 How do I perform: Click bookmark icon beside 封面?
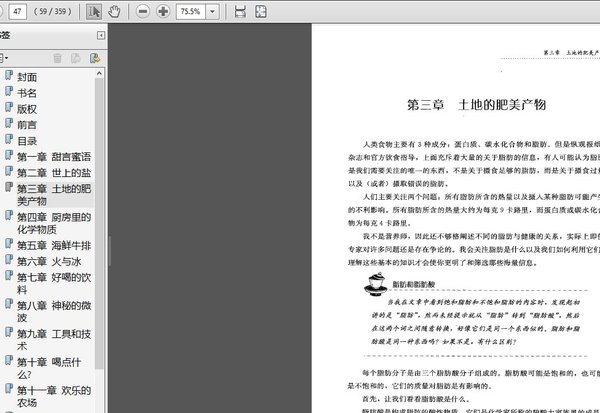pos(8,75)
